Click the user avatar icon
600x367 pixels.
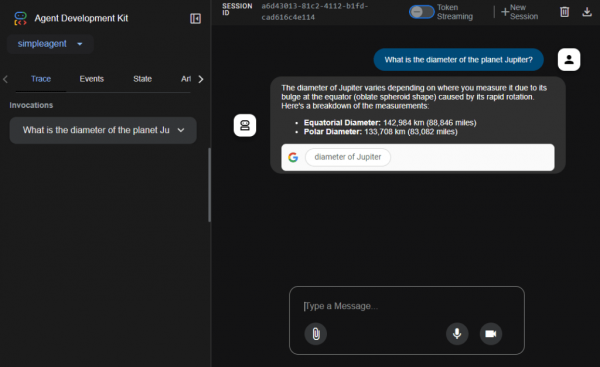tap(569, 60)
